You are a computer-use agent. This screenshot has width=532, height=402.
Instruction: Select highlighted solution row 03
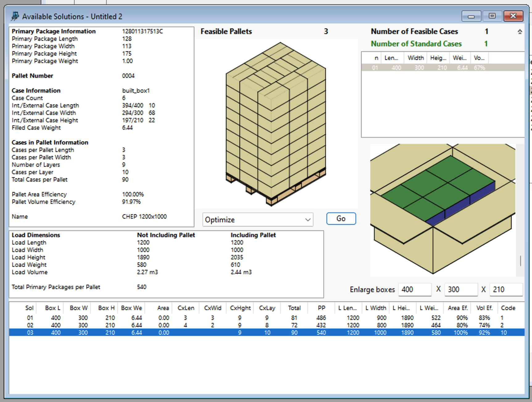(267, 333)
